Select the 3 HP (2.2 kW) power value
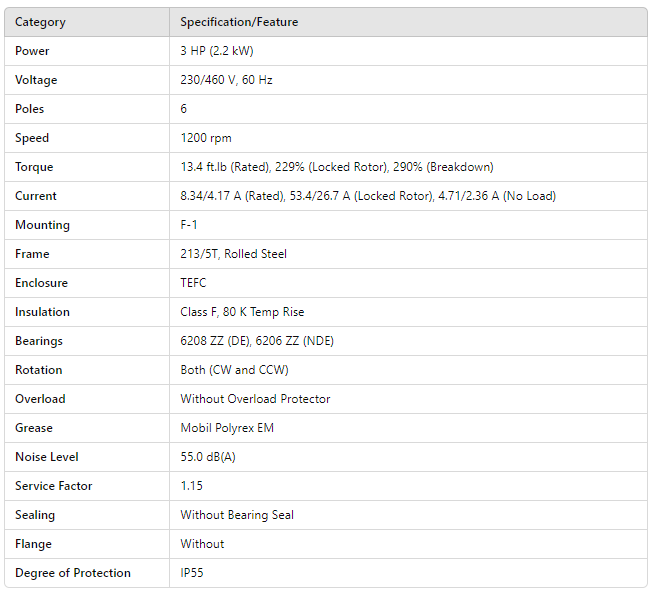657x596 pixels. (x=218, y=51)
